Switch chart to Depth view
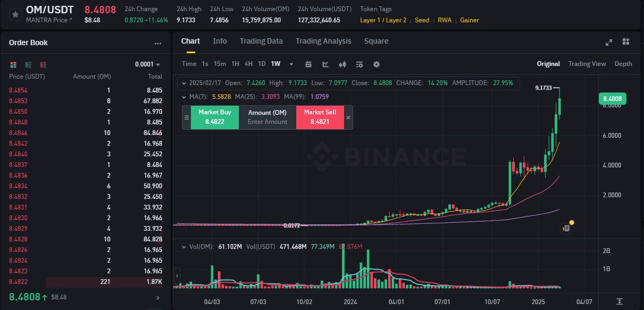This screenshot has width=644, height=310. tap(623, 64)
